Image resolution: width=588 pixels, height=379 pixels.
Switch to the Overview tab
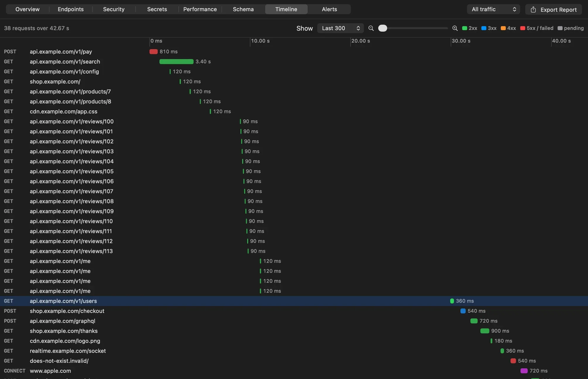[x=27, y=9]
